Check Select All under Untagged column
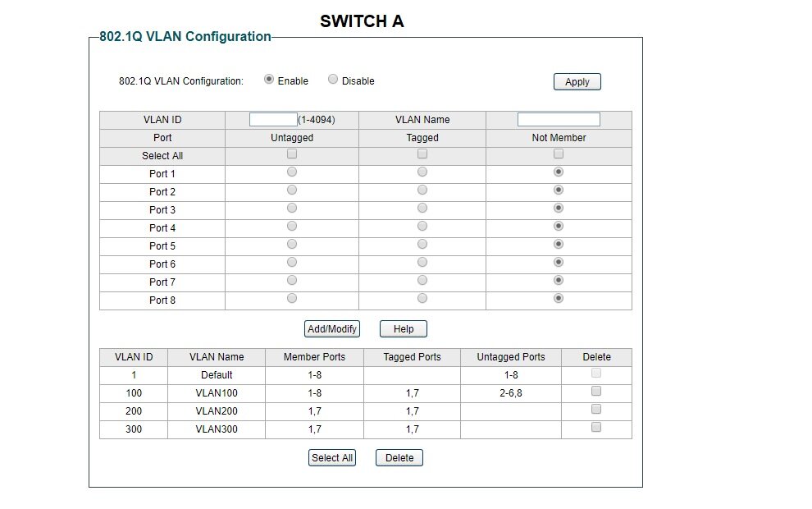 [x=292, y=154]
